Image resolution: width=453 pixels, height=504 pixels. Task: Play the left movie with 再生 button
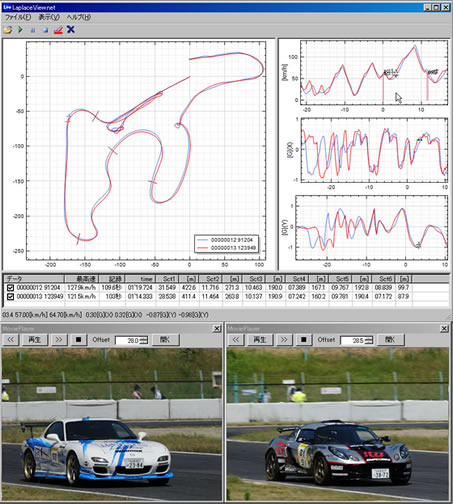click(x=35, y=340)
